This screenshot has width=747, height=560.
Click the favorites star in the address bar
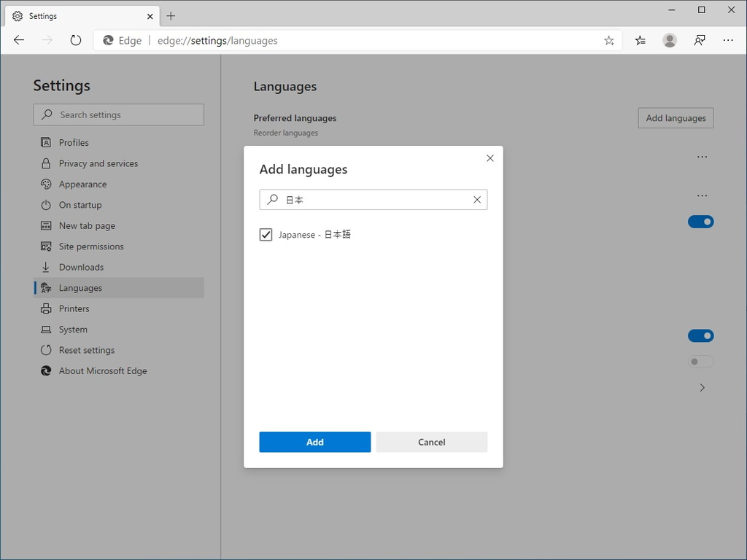609,40
